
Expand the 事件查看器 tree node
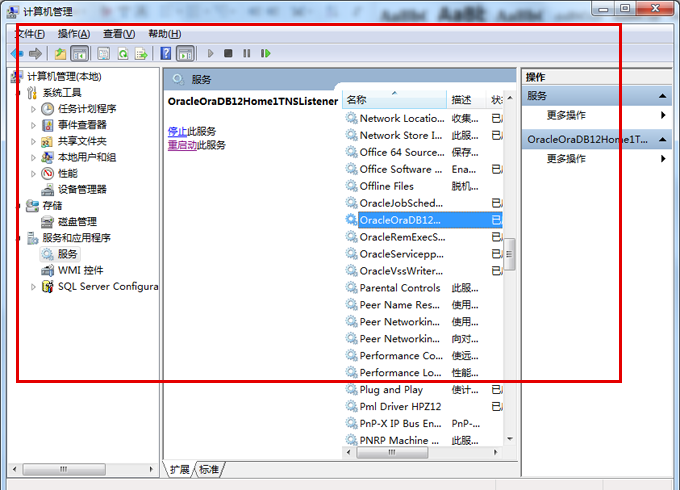(x=34, y=125)
